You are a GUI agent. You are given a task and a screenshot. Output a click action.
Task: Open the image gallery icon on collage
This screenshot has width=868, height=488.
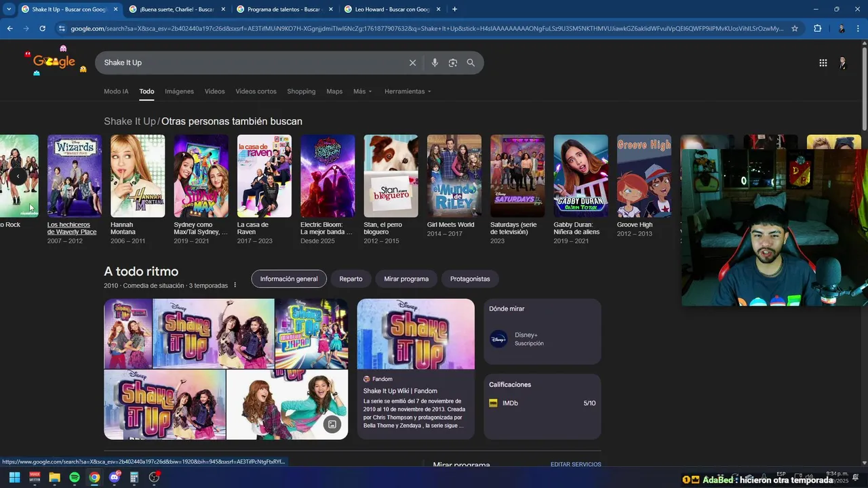point(332,425)
